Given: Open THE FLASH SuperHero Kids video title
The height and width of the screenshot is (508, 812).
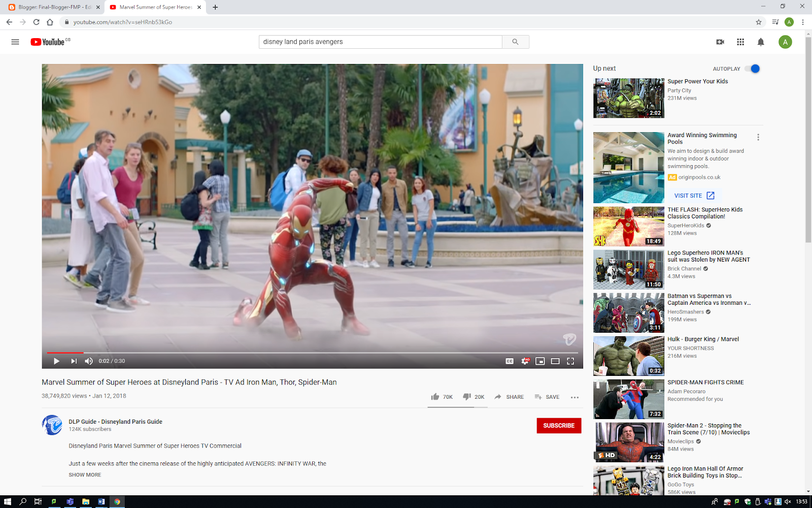Looking at the screenshot, I should (705, 213).
